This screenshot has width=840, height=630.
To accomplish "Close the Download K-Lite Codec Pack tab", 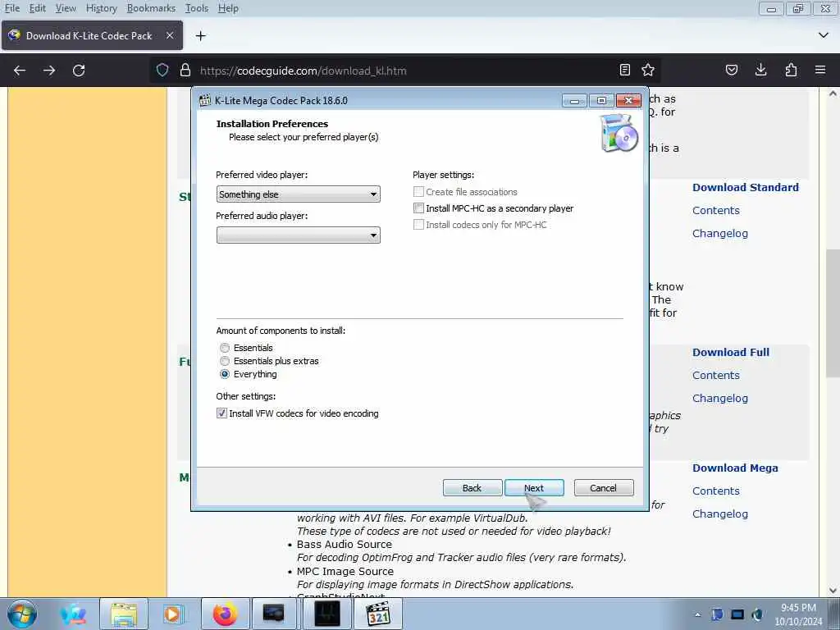I will [x=170, y=35].
